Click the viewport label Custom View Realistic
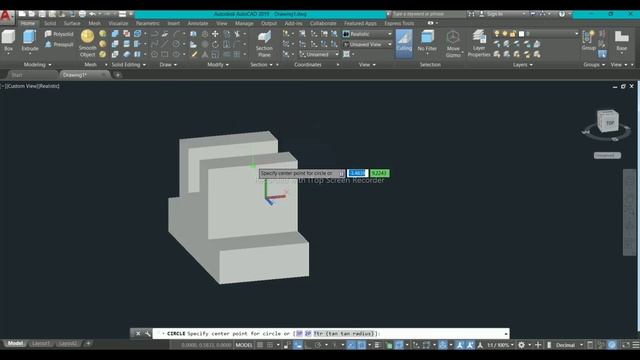 pyautogui.click(x=32, y=86)
